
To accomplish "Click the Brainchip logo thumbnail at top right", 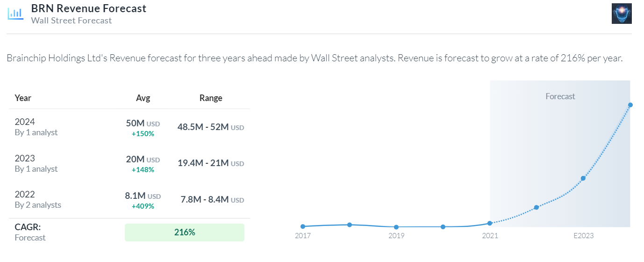I will point(621,13).
